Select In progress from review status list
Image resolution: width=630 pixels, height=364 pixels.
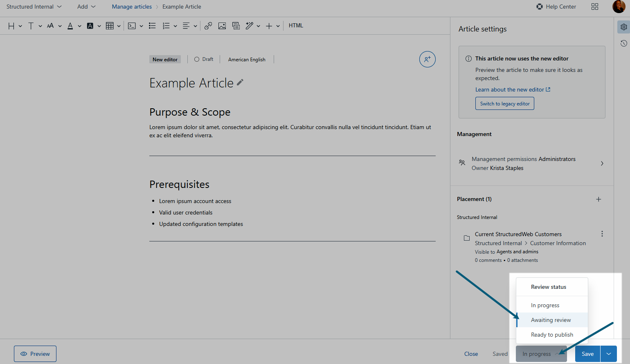coord(545,305)
